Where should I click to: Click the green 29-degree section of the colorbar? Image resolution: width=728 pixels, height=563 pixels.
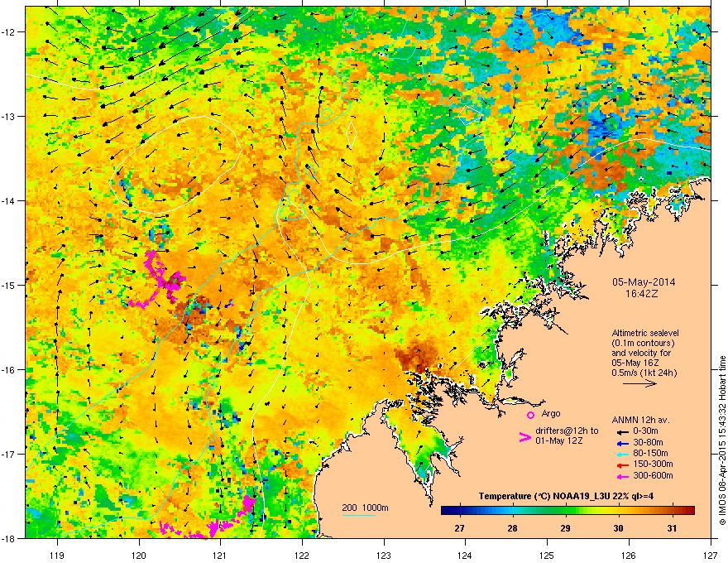(566, 510)
